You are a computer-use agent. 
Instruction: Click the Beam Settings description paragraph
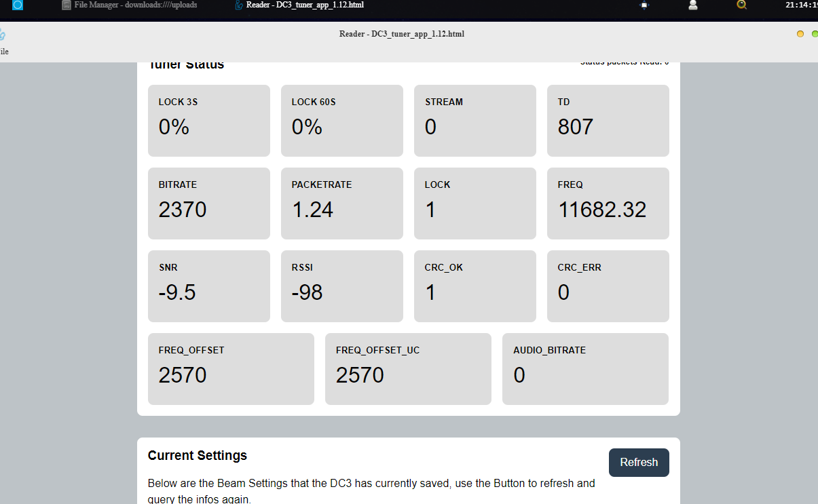click(x=371, y=491)
